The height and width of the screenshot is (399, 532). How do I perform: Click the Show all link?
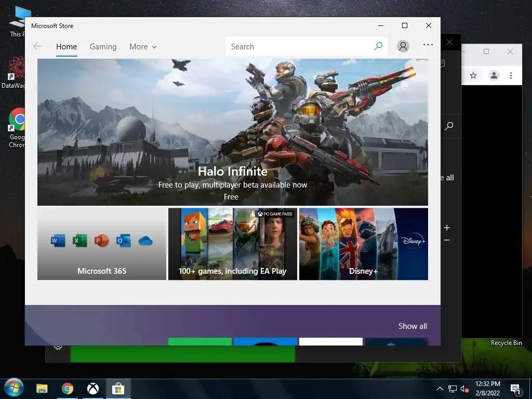click(x=413, y=326)
